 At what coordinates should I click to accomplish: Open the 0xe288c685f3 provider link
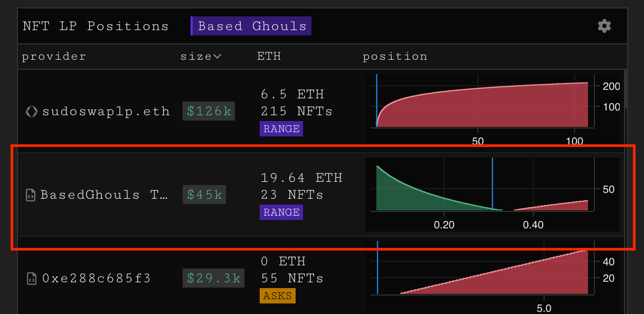pyautogui.click(x=97, y=278)
